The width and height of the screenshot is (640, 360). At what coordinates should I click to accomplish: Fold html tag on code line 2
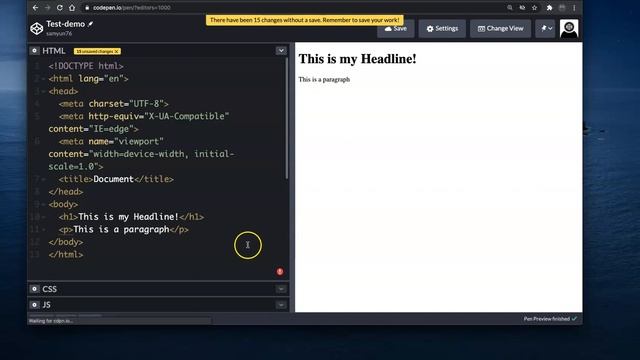click(x=43, y=79)
